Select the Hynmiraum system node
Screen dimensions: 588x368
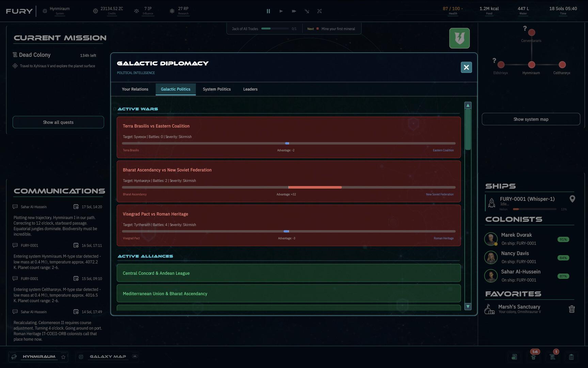[531, 65]
